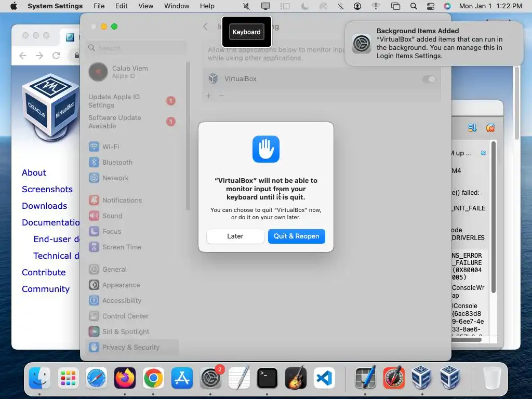532x399 pixels.
Task: Select Privacy & Security in sidebar
Action: click(x=132, y=347)
